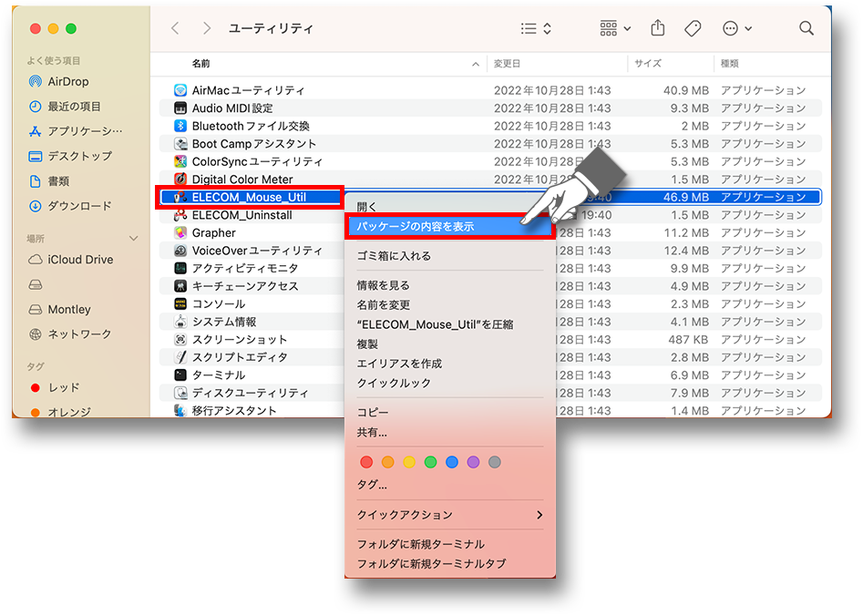The height and width of the screenshot is (616, 863).
Task: Apply the red color tag
Action: coord(366,462)
